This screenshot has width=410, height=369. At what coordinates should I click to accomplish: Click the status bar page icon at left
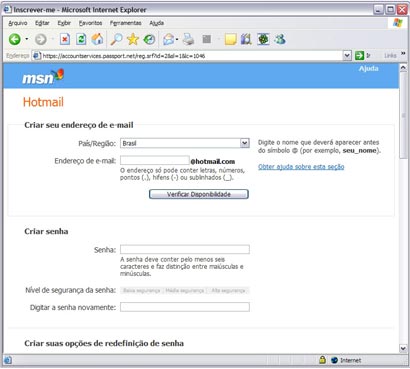click(x=8, y=360)
